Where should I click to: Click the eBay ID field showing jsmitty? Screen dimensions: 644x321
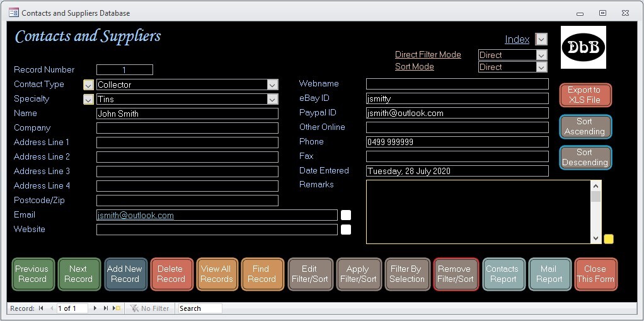457,98
